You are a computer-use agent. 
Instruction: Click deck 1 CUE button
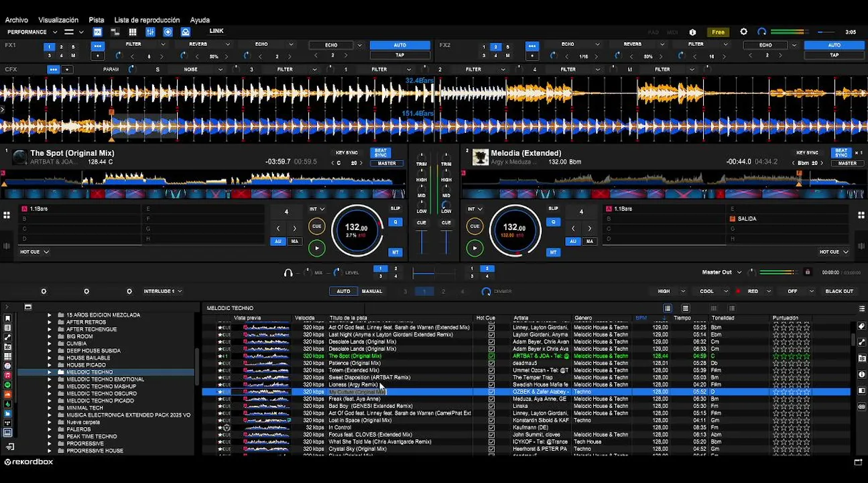click(316, 226)
